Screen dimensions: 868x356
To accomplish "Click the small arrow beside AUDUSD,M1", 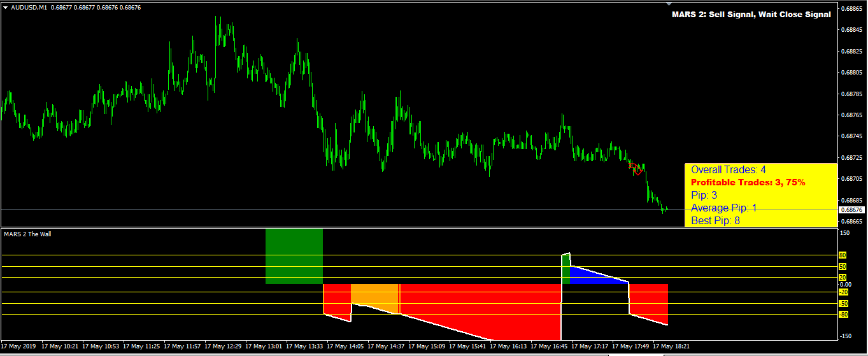I will (5, 8).
